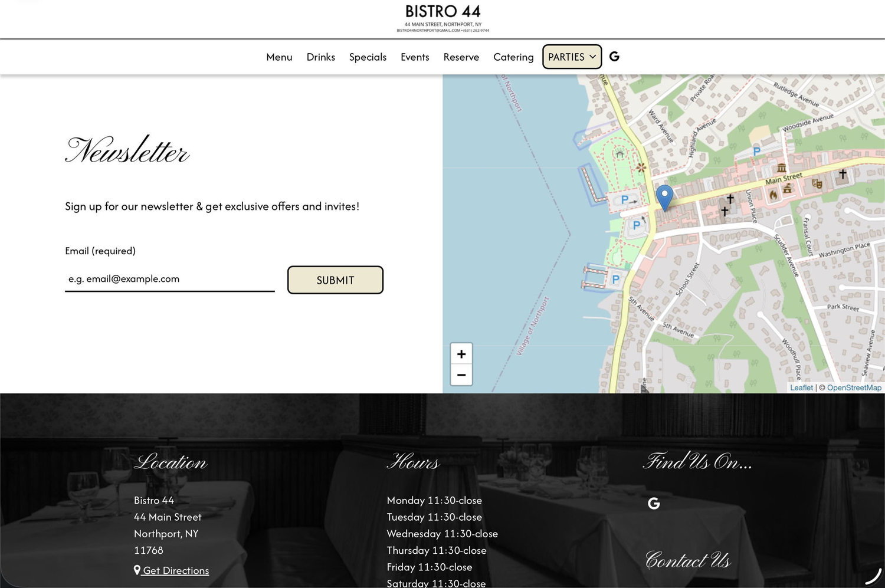Click the 'Monday 11:30-close' hours text
This screenshot has height=588, width=885.
click(434, 500)
